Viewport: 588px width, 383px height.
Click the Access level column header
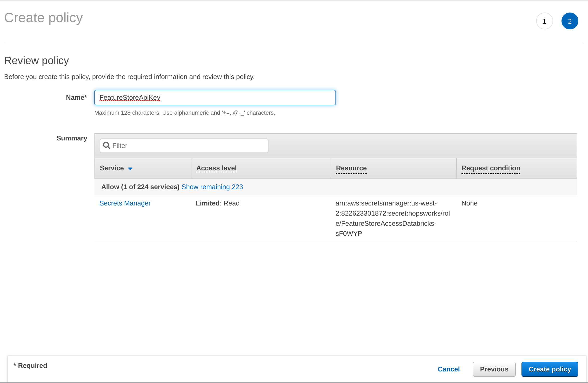[x=216, y=168]
